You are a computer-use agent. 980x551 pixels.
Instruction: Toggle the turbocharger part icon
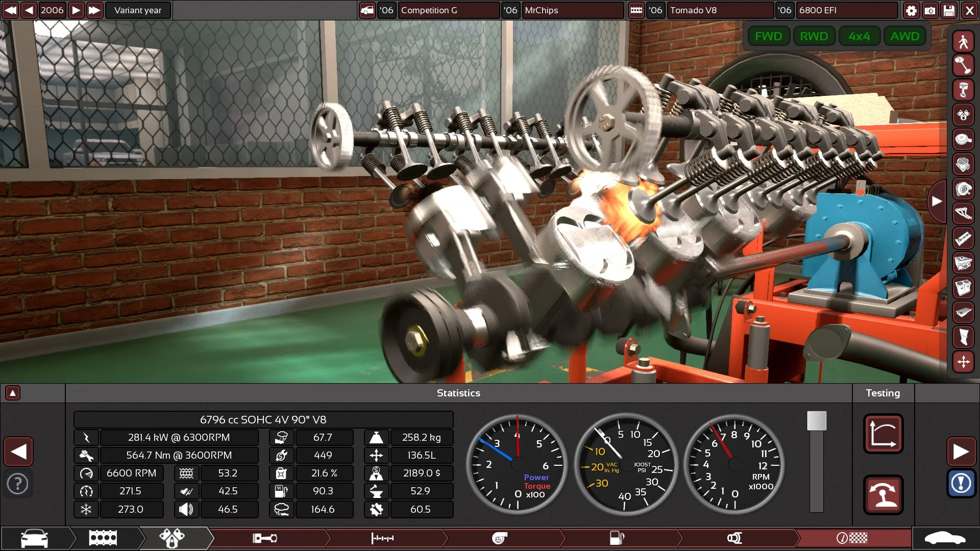(x=963, y=189)
